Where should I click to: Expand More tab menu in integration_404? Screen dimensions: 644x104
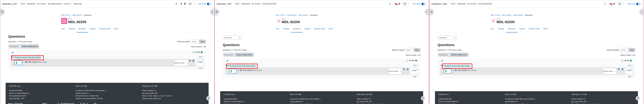click(x=331, y=29)
